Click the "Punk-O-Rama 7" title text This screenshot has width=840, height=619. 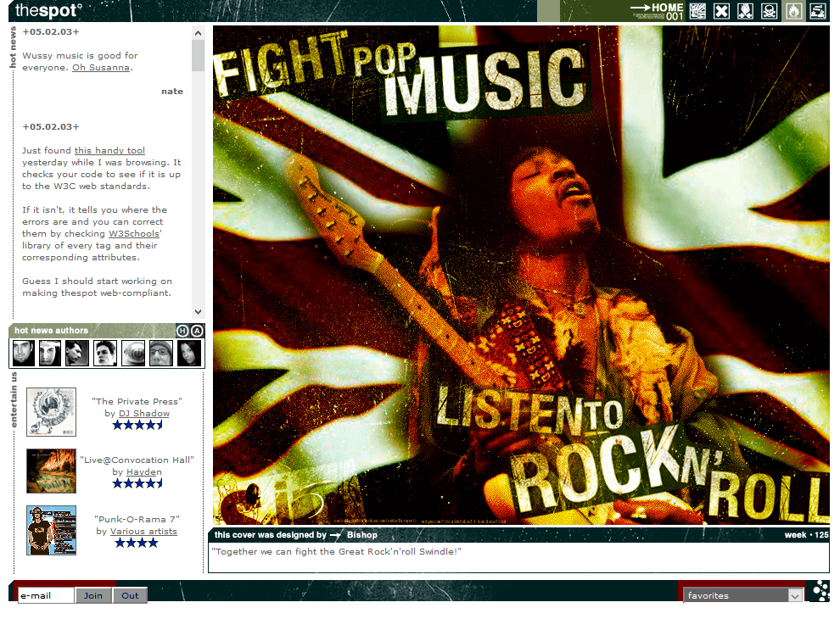[x=137, y=520]
